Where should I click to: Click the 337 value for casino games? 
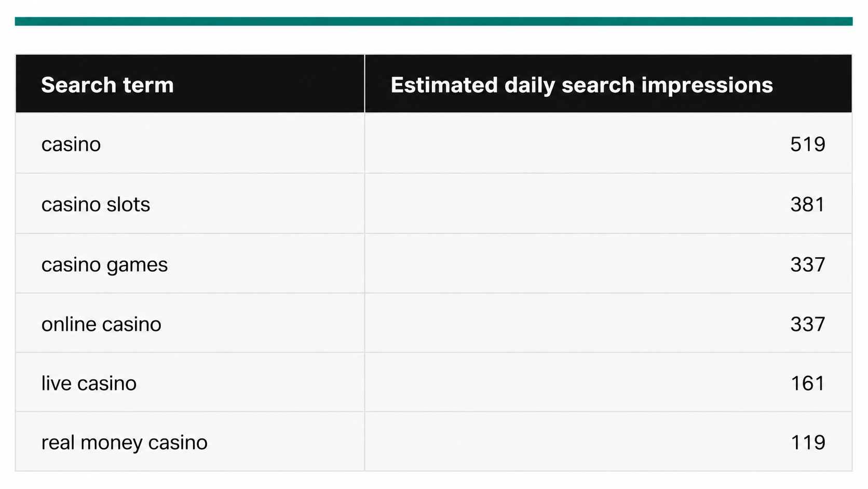point(808,265)
